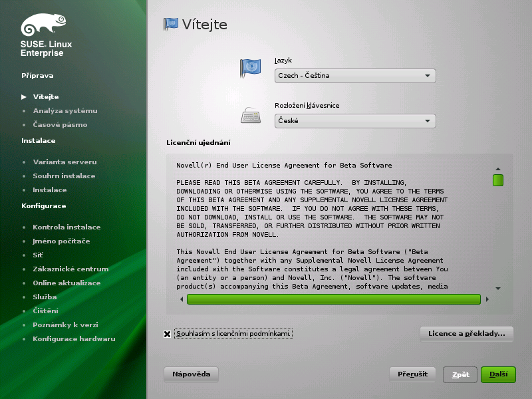Select the Instalace bullet step
This screenshot has width=532, height=399.
click(x=49, y=190)
